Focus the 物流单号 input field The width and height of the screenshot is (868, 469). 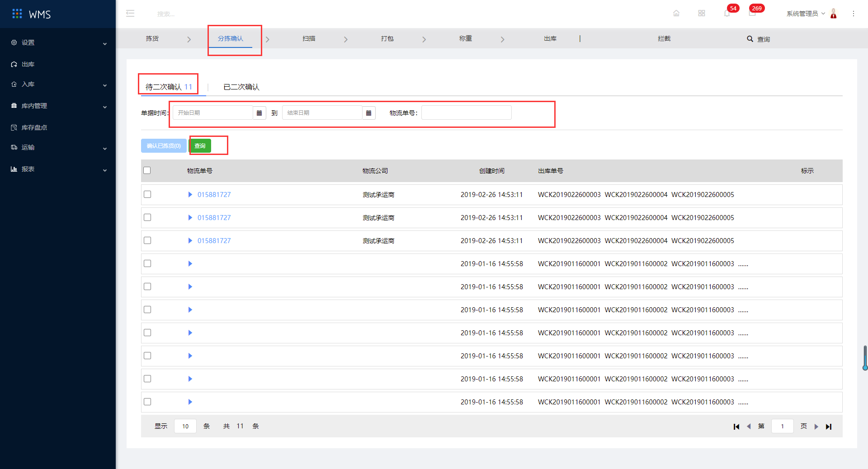coord(467,113)
